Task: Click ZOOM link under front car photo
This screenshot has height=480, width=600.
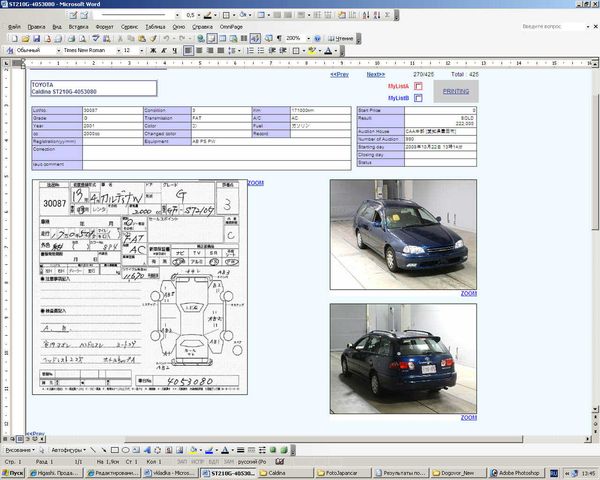Action: [468, 294]
